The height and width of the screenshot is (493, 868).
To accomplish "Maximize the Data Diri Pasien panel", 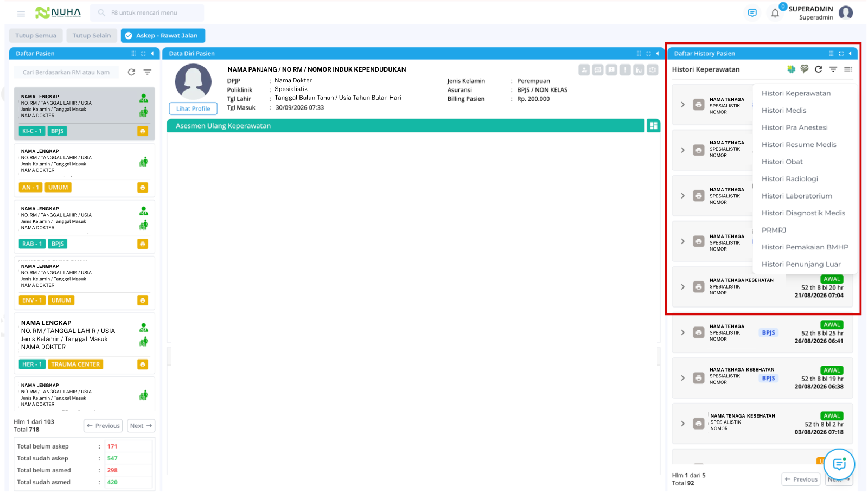I will tap(648, 53).
